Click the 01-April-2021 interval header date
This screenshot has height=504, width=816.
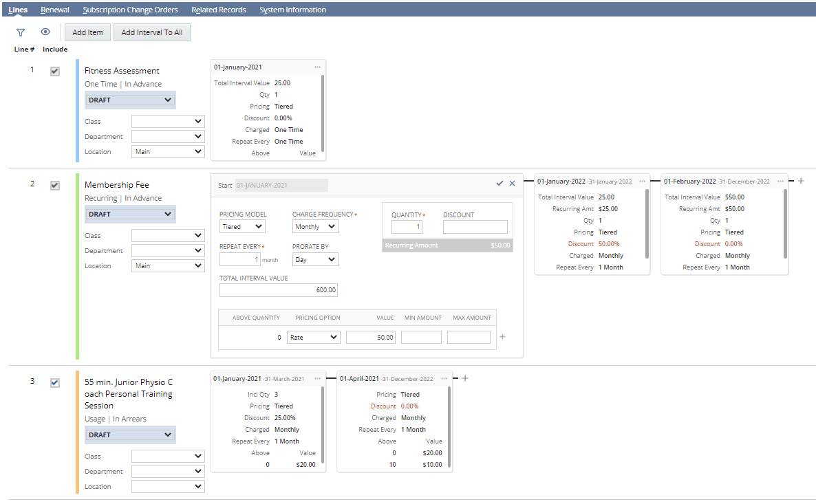pos(360,379)
